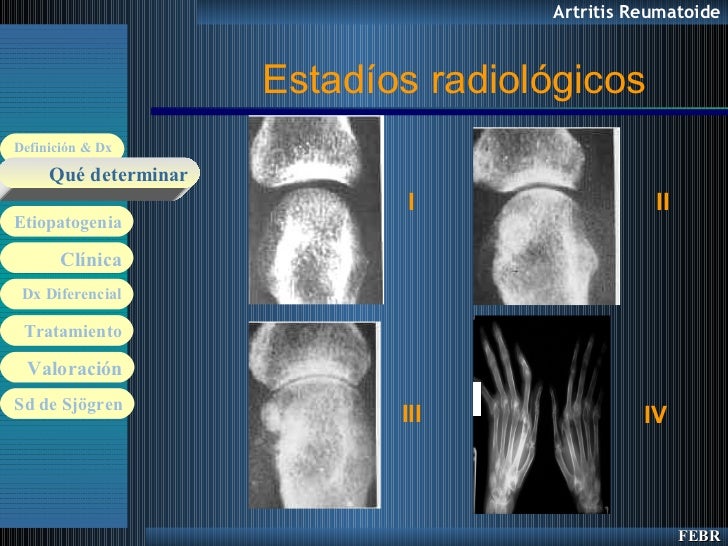Image resolution: width=728 pixels, height=546 pixels.
Task: Click the stage III joint radiograph
Action: 315,415
